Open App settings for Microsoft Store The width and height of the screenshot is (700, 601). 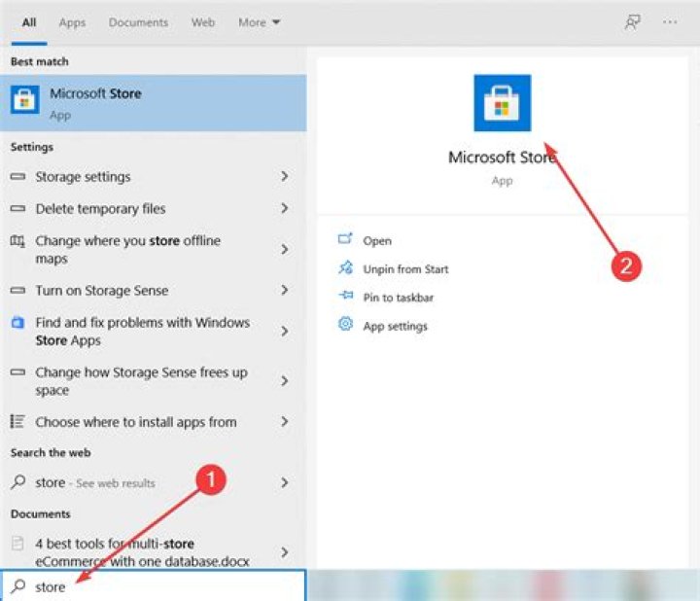pyautogui.click(x=395, y=327)
